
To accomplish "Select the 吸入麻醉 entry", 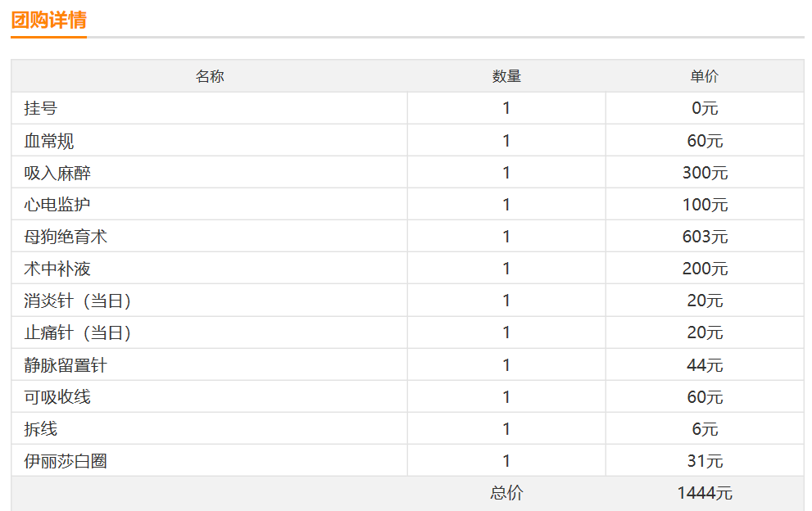I will (57, 173).
